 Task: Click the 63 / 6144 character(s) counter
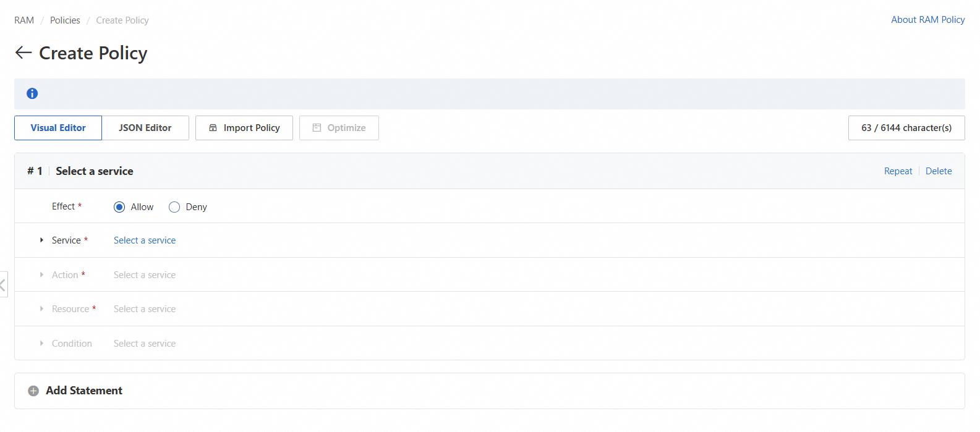[906, 128]
